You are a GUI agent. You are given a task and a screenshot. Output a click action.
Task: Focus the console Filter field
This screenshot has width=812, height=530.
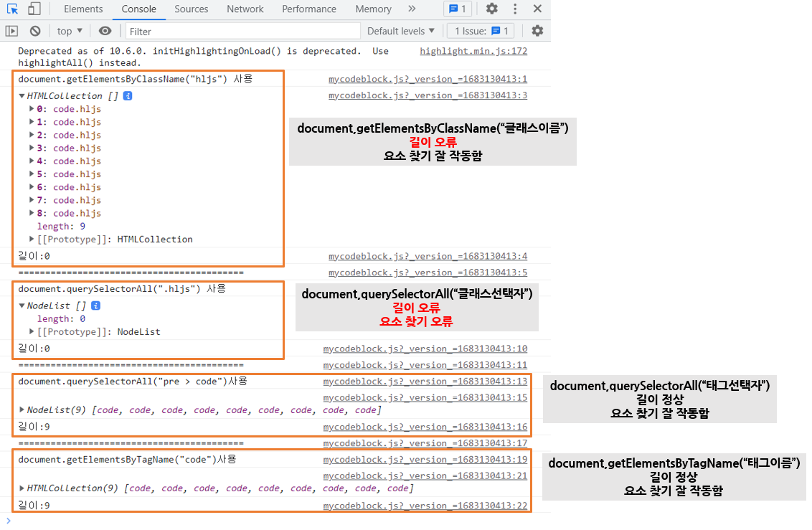pyautogui.click(x=243, y=32)
